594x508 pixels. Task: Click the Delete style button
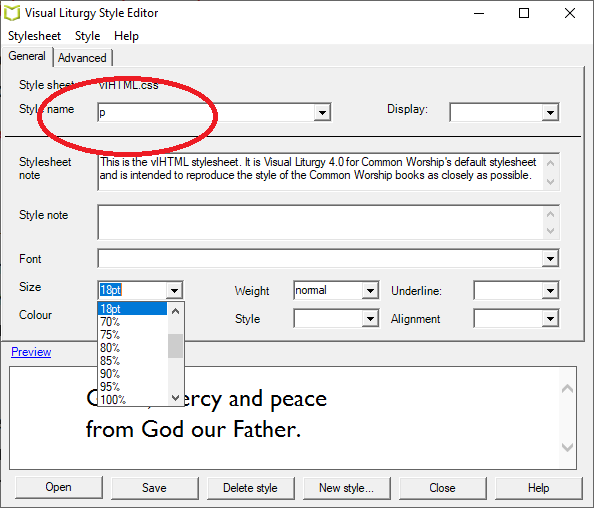pyautogui.click(x=250, y=488)
